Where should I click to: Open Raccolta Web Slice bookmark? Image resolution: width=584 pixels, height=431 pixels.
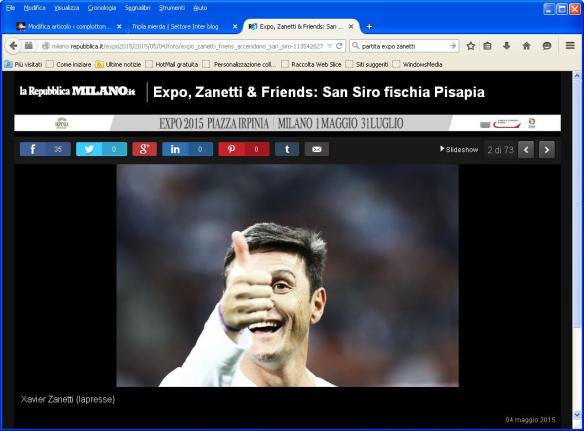[311, 64]
